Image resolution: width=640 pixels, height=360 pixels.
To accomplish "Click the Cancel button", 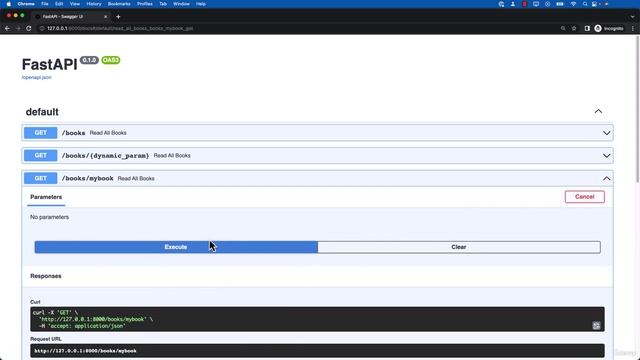I will click(x=584, y=197).
